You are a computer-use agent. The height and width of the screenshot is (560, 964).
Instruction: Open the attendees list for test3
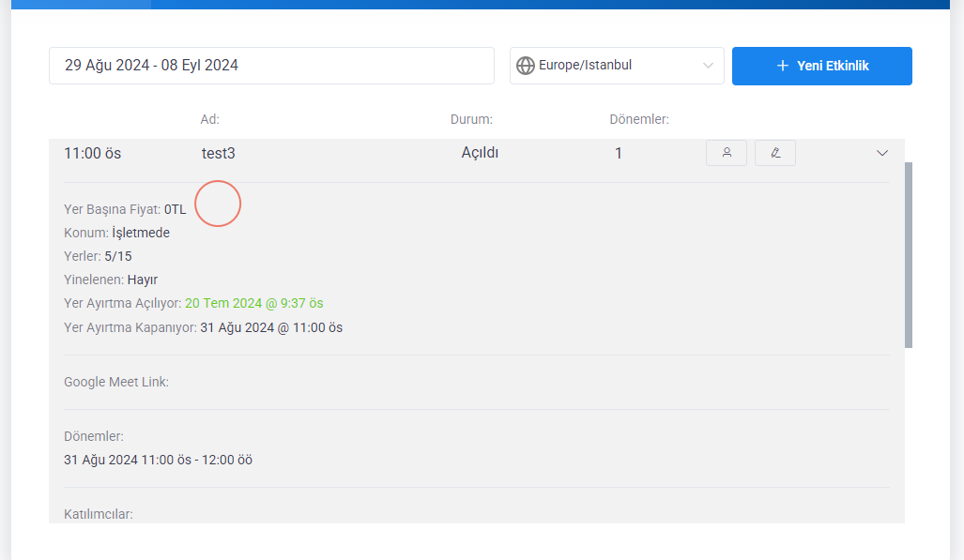click(727, 153)
